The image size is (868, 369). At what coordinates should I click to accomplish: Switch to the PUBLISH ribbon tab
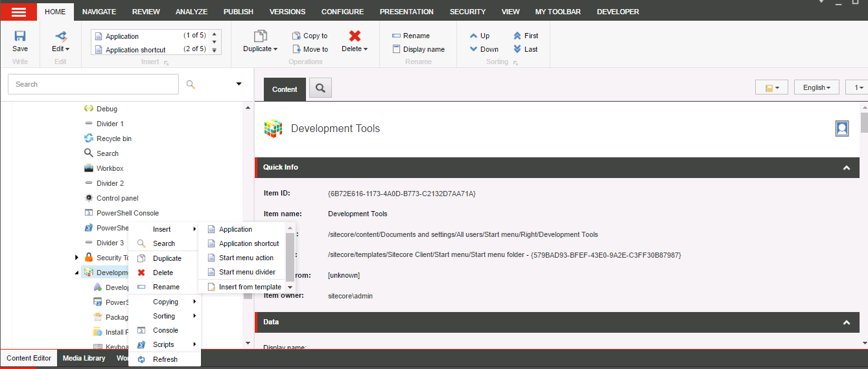[x=239, y=12]
